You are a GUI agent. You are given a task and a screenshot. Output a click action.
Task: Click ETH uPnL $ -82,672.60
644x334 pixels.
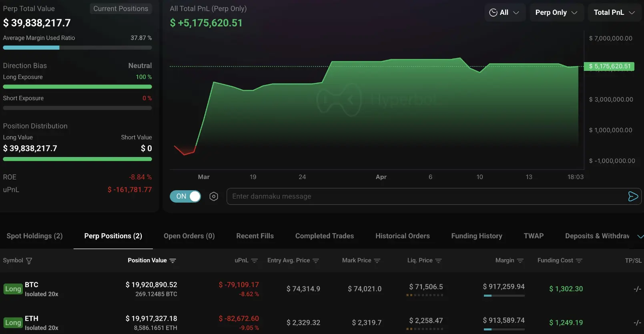click(239, 318)
